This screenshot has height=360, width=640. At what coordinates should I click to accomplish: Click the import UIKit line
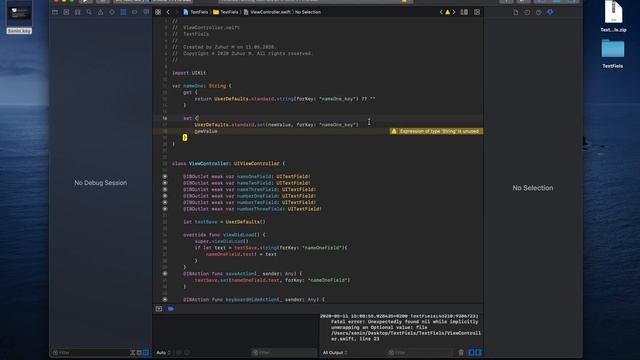(x=189, y=73)
